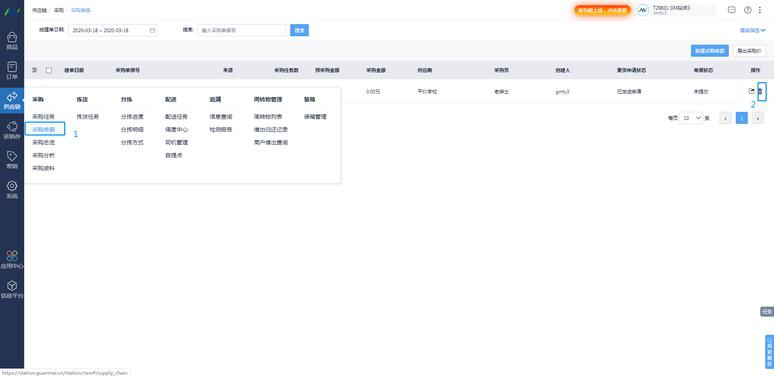Click the user avatar circle
The height and width of the screenshot is (377, 774).
click(642, 10)
